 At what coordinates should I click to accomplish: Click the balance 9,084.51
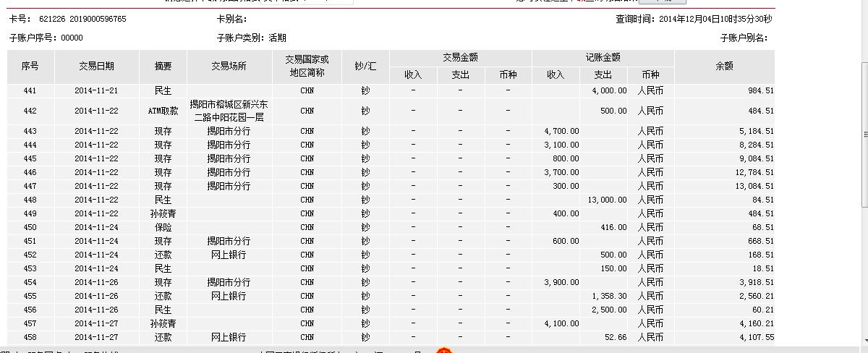point(756,159)
